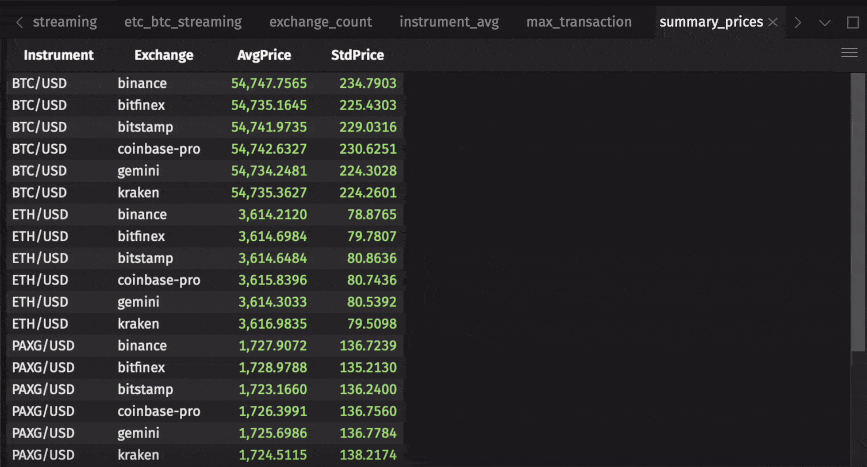Viewport: 867px width, 467px height.
Task: Open the etc_btc_streaming tab
Action: point(183,22)
